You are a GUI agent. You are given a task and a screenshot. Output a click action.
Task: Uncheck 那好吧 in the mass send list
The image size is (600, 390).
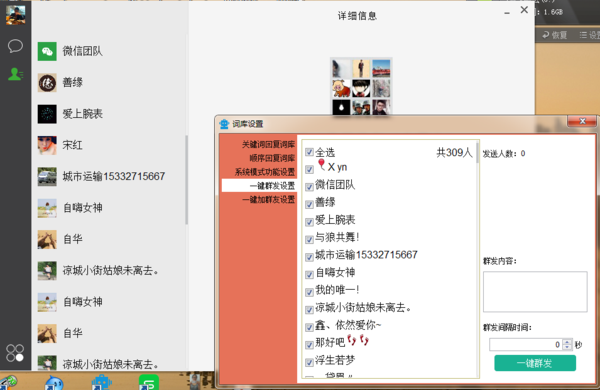[309, 345]
